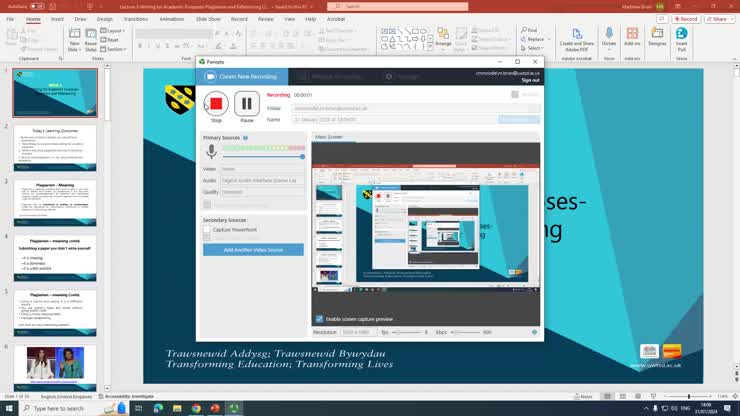The image size is (740, 416).
Task: Pause the Panopto recording
Action: pyautogui.click(x=247, y=103)
